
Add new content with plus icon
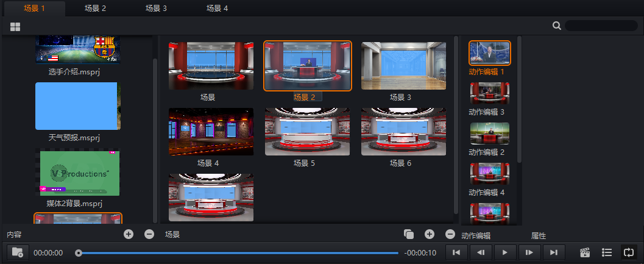coord(128,234)
